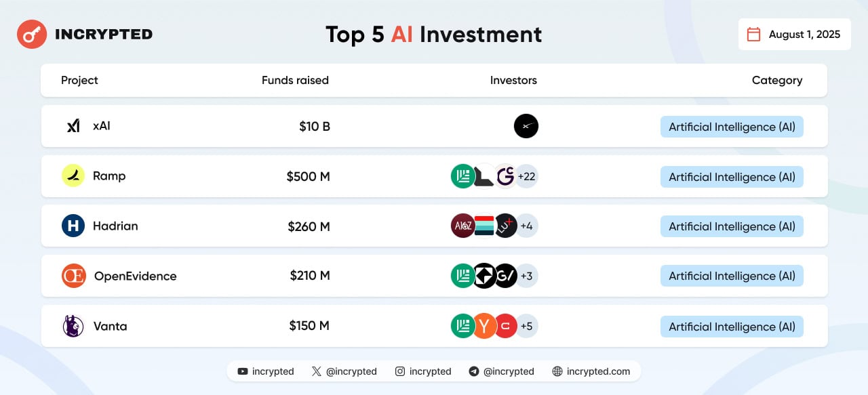Click the blue Hadrian H logo
The image size is (868, 395).
coord(73,226)
